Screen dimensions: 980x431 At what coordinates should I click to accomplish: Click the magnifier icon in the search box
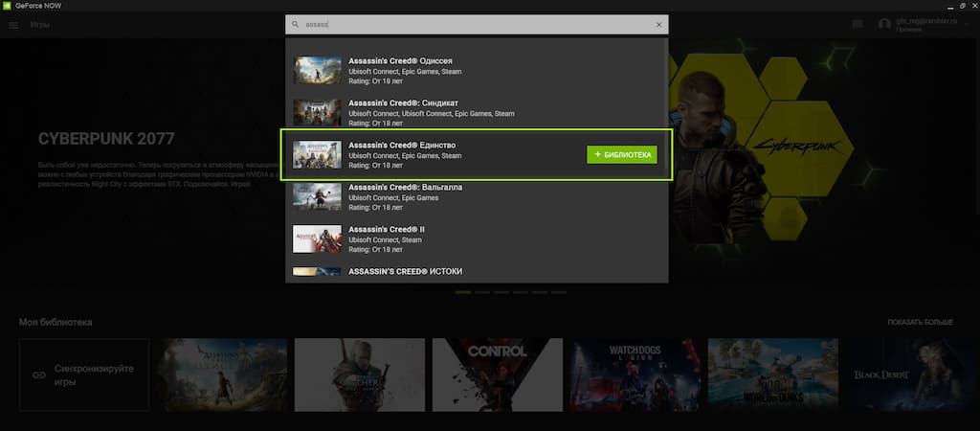296,24
